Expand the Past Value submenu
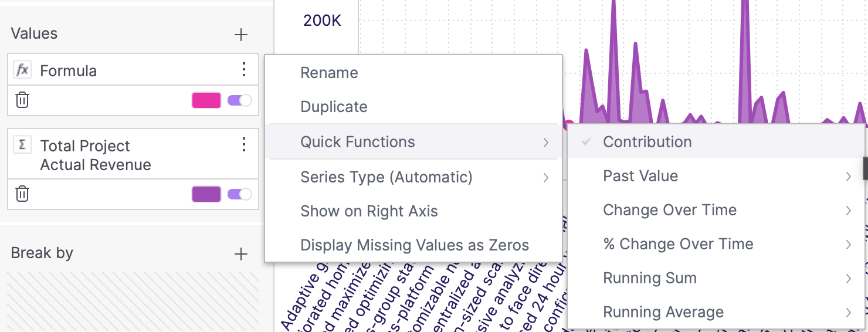Image resolution: width=868 pixels, height=332 pixels. point(716,176)
